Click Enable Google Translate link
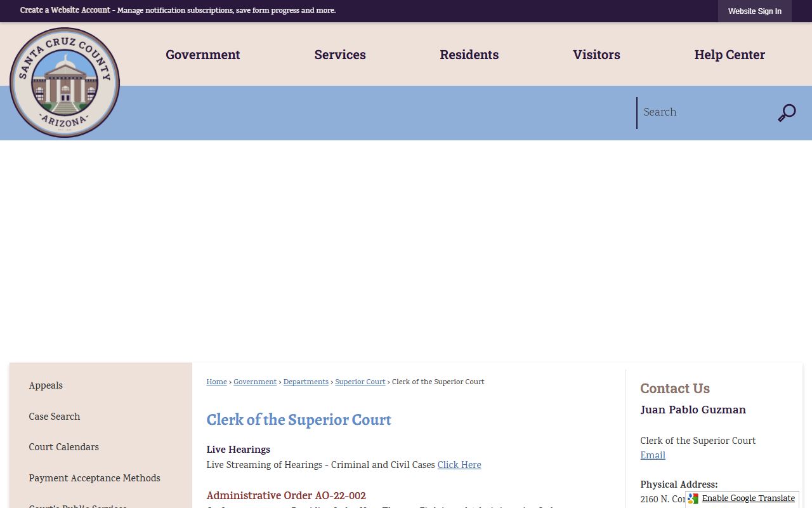The height and width of the screenshot is (508, 812). tap(749, 498)
